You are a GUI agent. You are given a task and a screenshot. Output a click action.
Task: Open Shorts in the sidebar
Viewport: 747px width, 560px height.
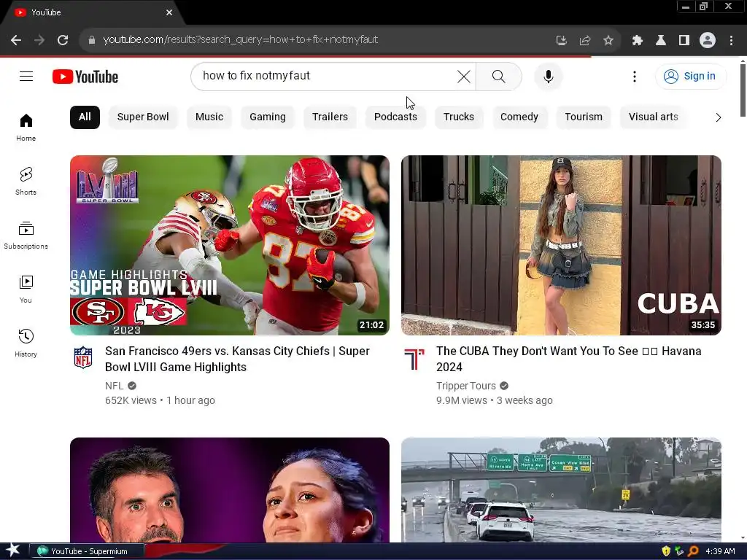[26, 182]
